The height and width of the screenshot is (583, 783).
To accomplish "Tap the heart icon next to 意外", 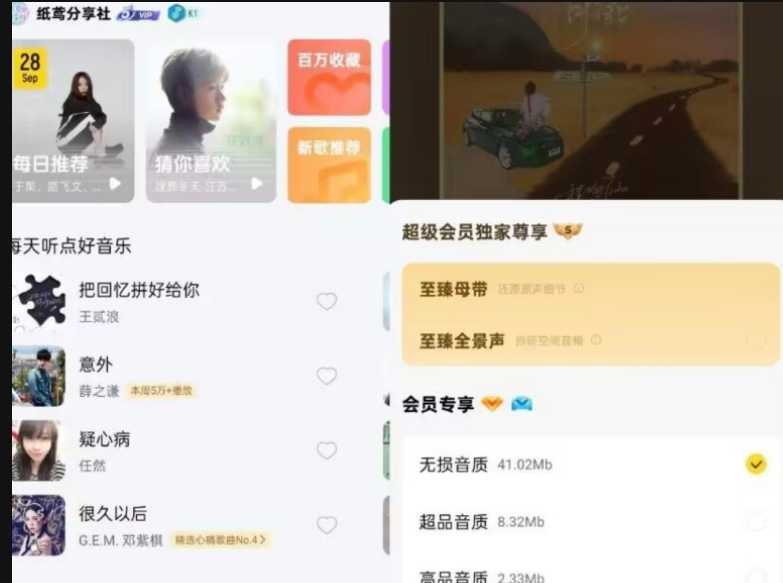I will click(327, 376).
